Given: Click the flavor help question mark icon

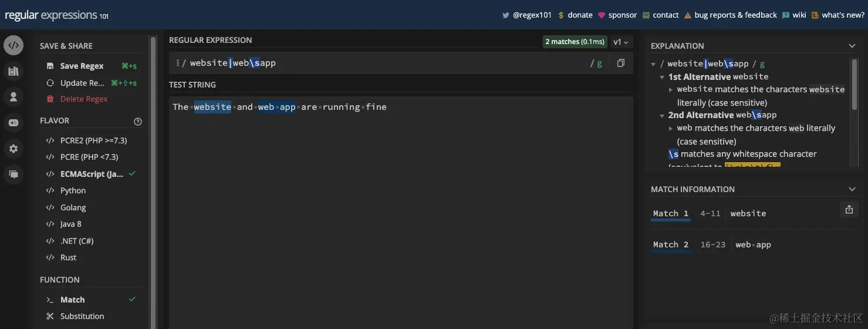Looking at the screenshot, I should [138, 122].
